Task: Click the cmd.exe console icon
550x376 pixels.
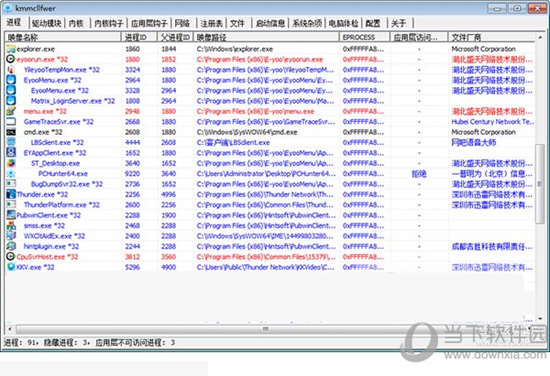Action: 11,132
